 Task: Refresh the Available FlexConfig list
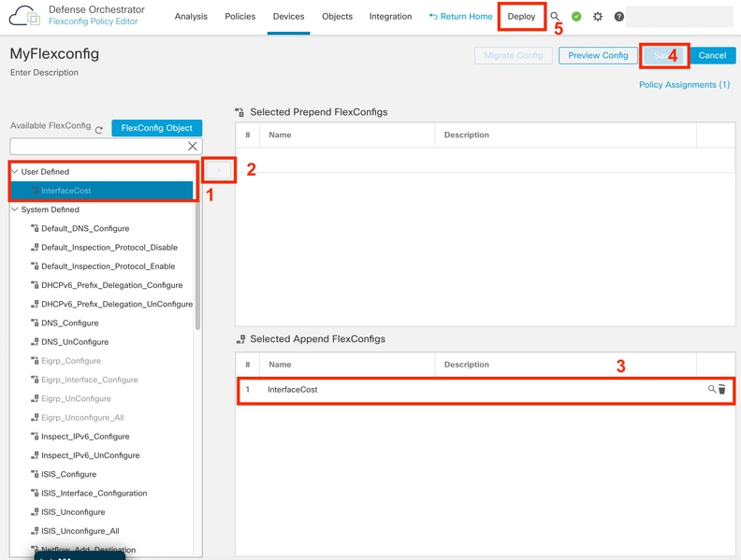99,130
